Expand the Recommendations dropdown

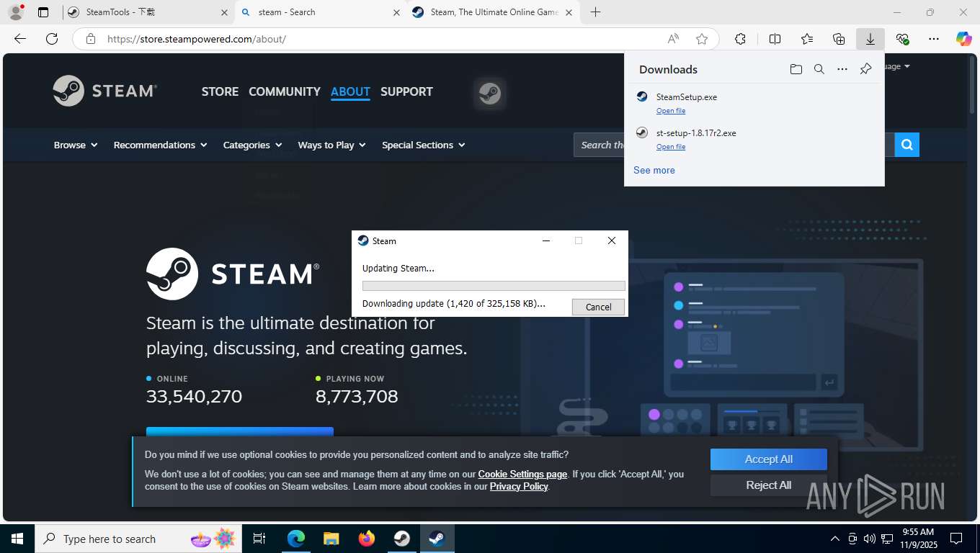160,145
